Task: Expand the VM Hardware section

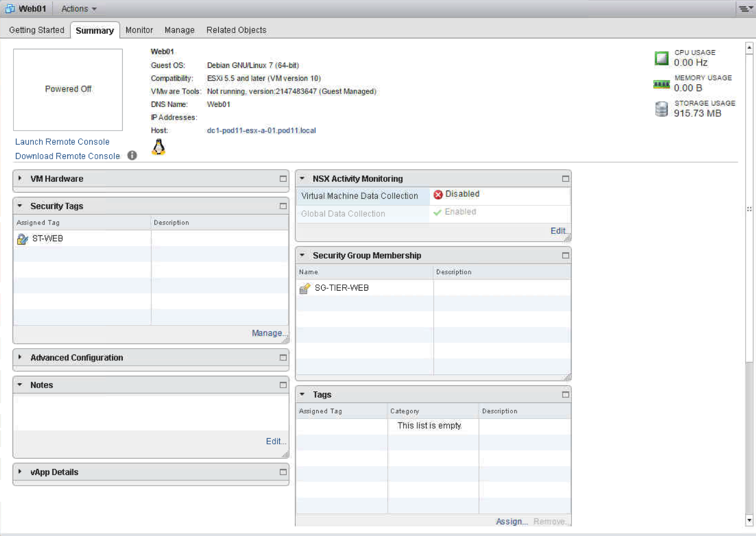Action: [x=20, y=179]
